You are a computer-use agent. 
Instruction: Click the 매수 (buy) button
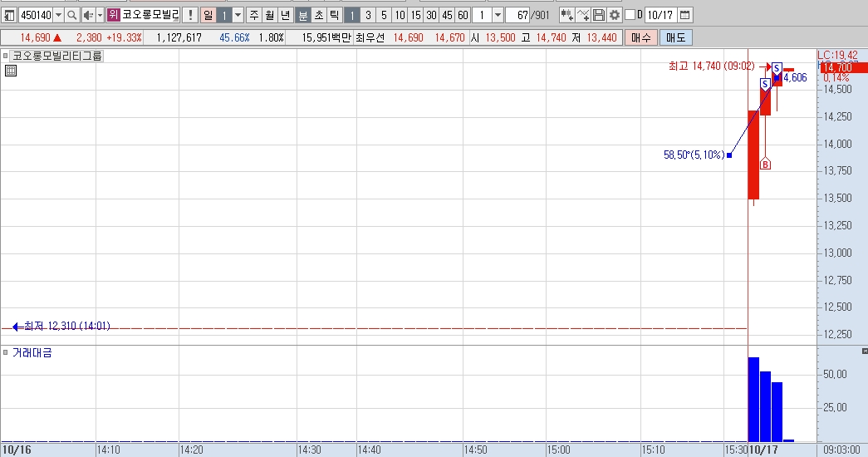click(641, 37)
